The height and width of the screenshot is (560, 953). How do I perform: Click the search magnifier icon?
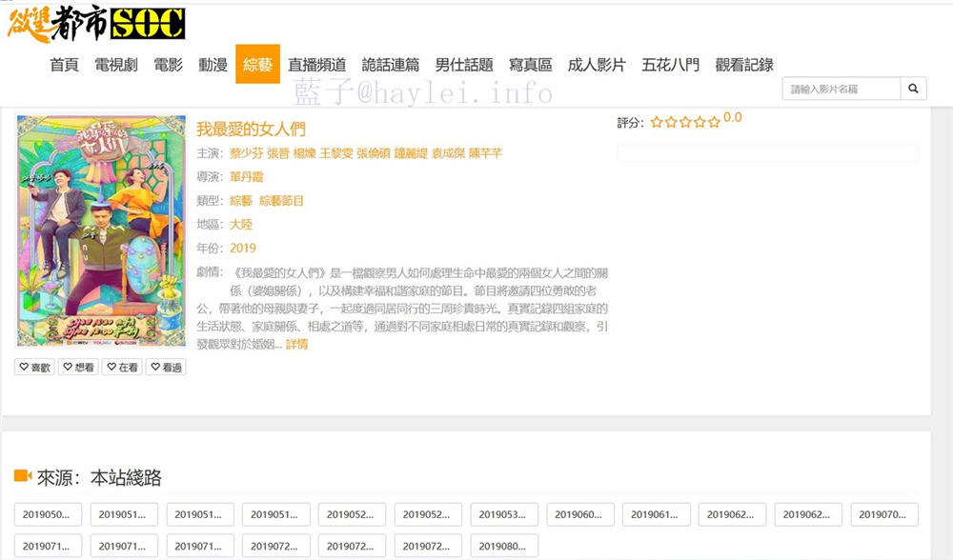(x=913, y=89)
